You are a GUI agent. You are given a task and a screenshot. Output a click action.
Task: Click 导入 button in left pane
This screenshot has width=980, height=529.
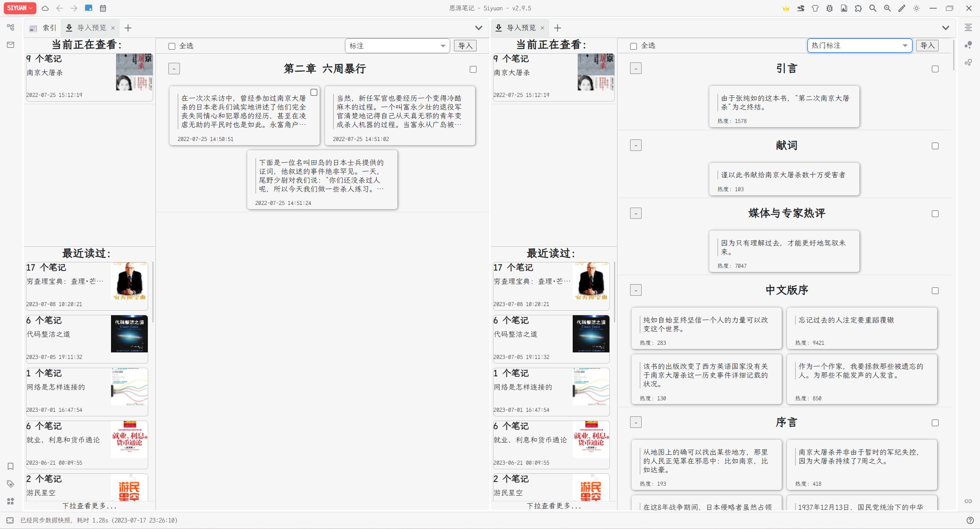click(x=465, y=46)
